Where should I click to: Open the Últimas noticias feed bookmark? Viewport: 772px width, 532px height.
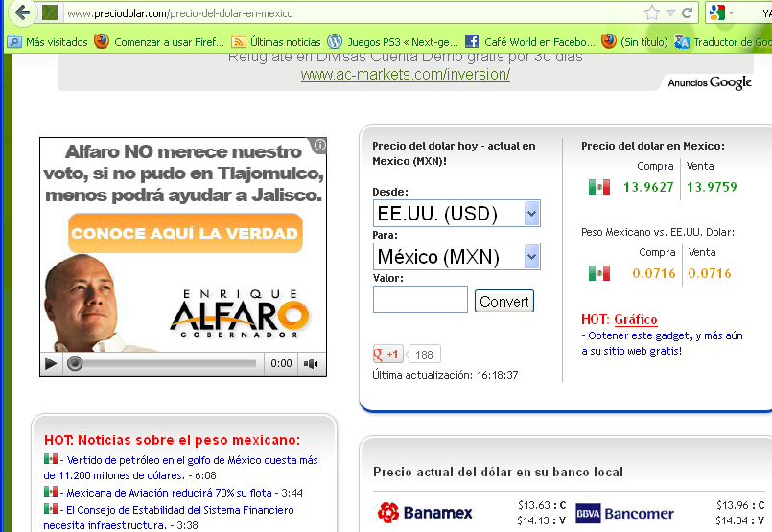pos(276,42)
